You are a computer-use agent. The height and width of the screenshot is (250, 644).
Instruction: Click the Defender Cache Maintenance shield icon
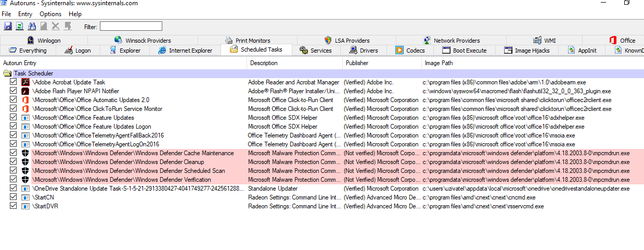click(25, 153)
